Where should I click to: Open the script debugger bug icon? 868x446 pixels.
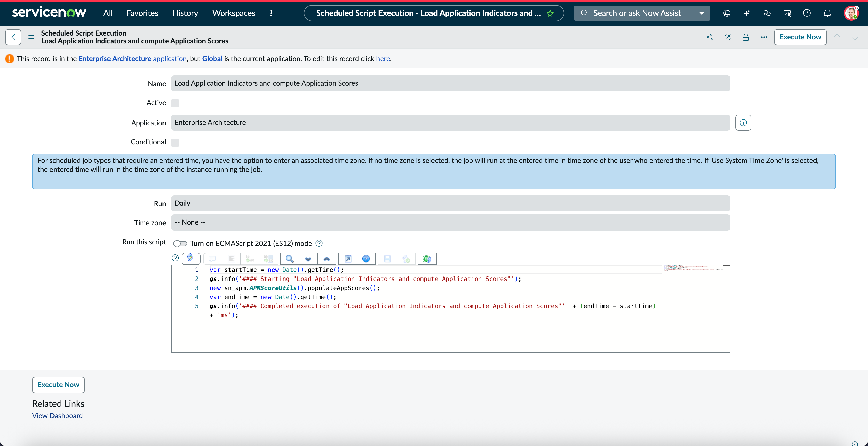pyautogui.click(x=427, y=259)
